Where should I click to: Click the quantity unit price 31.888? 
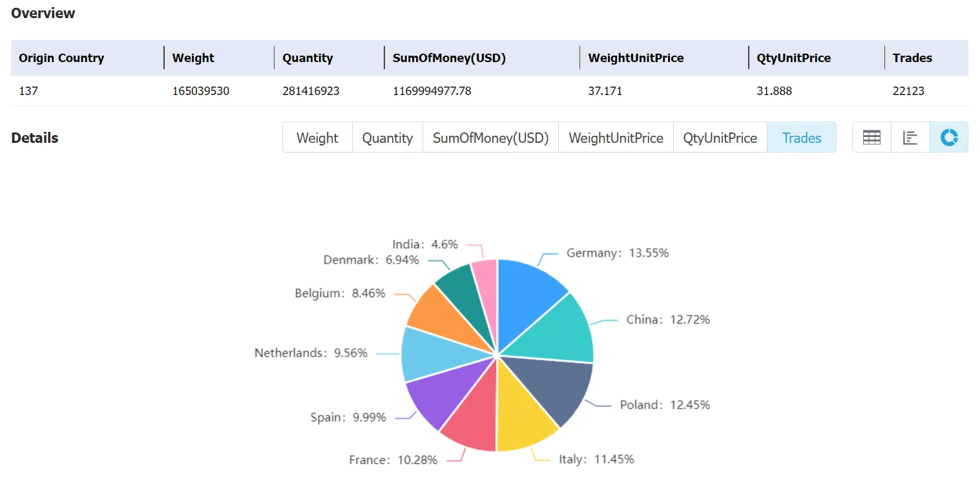pos(774,91)
